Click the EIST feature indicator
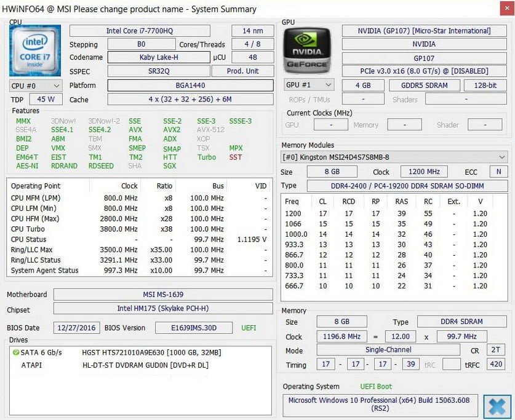 point(58,157)
